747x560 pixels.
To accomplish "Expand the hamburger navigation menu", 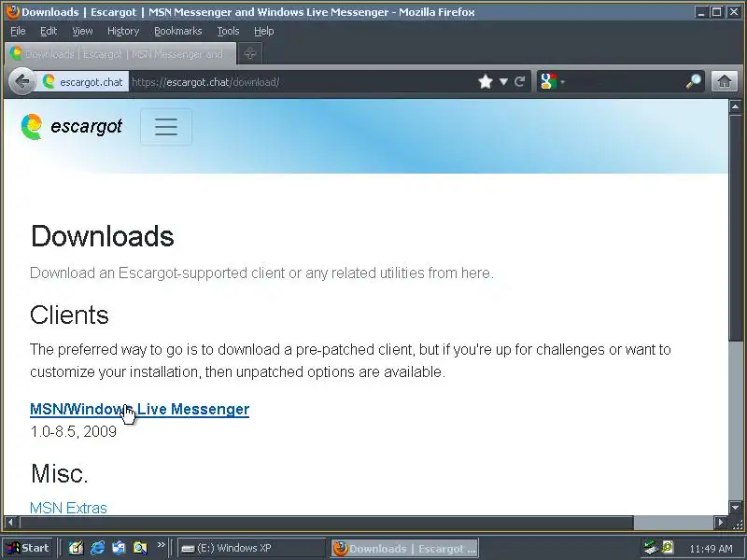I will pyautogui.click(x=166, y=127).
